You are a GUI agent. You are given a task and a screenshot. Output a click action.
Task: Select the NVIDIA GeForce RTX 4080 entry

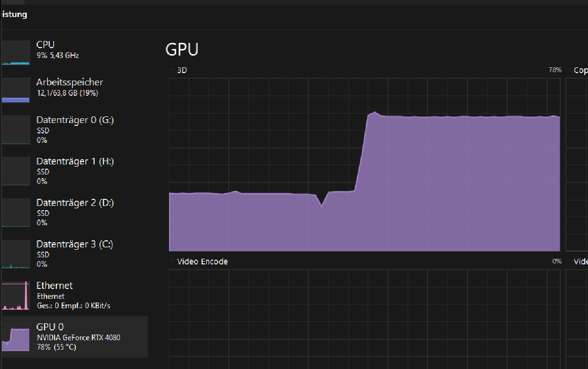tap(78, 337)
